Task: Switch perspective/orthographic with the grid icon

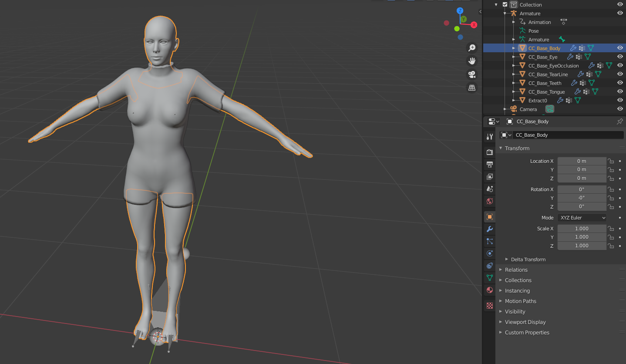Action: point(472,88)
